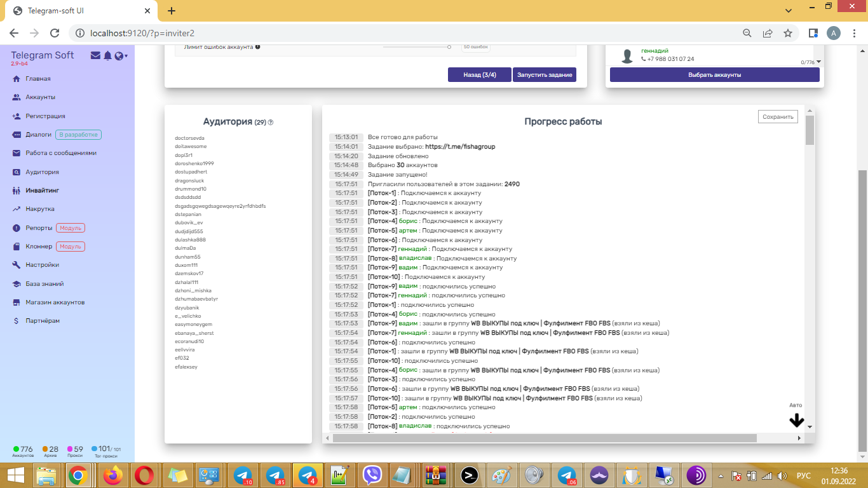This screenshot has height=488, width=868.
Task: Click the 101/101 Tor прокси counter
Action: click(x=106, y=451)
